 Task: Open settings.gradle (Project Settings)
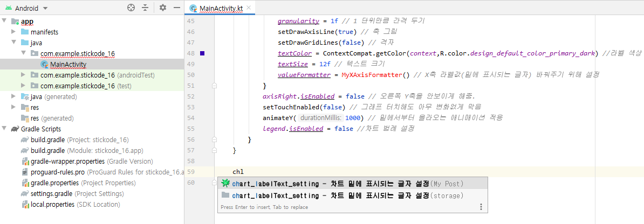click(77, 193)
